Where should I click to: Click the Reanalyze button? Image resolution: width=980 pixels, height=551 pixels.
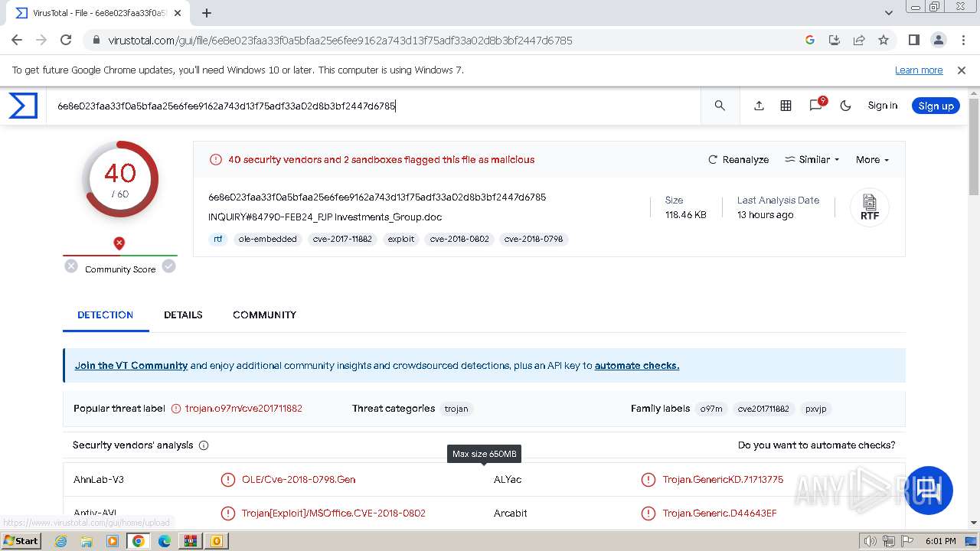pyautogui.click(x=739, y=160)
